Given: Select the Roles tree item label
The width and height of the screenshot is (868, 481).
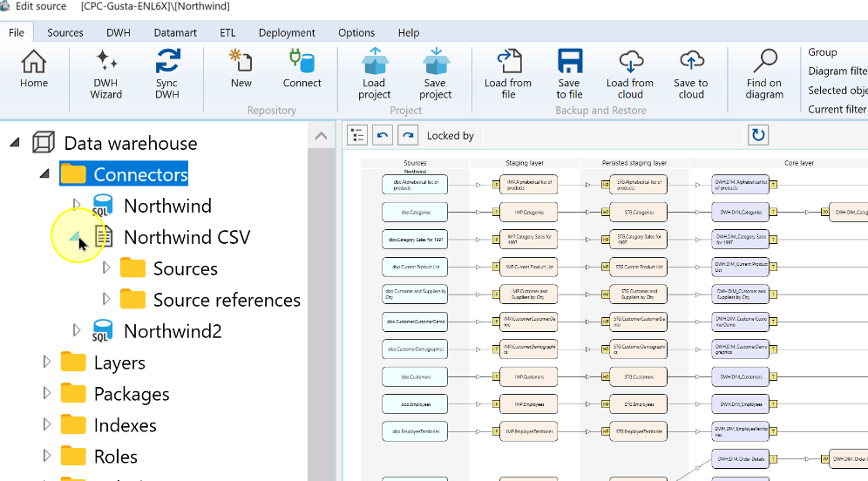Looking at the screenshot, I should point(116,457).
